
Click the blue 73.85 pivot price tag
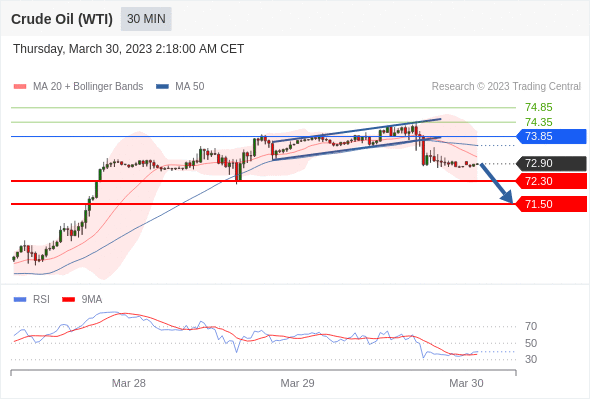[x=551, y=136]
